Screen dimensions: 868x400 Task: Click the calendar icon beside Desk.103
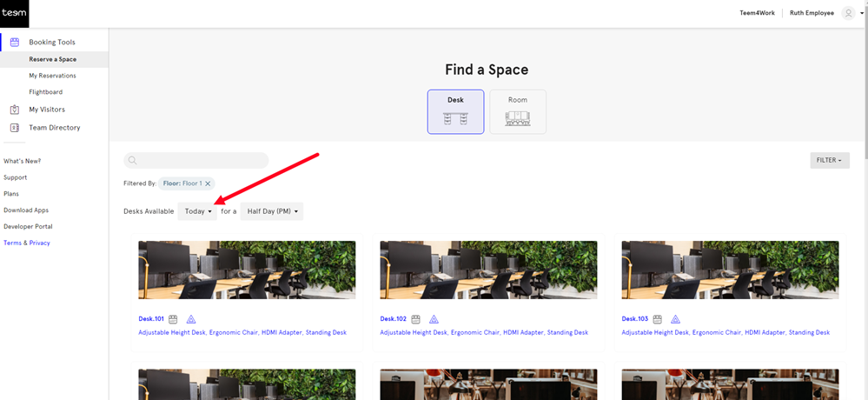pyautogui.click(x=657, y=319)
